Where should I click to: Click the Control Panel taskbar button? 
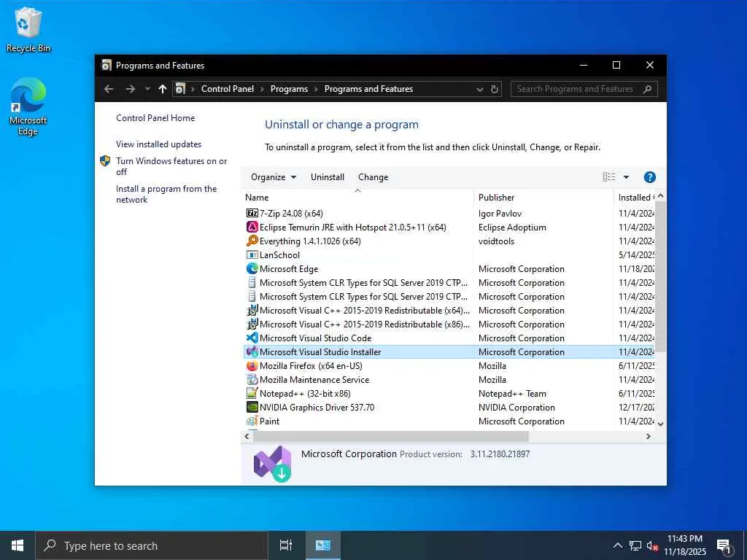[322, 545]
